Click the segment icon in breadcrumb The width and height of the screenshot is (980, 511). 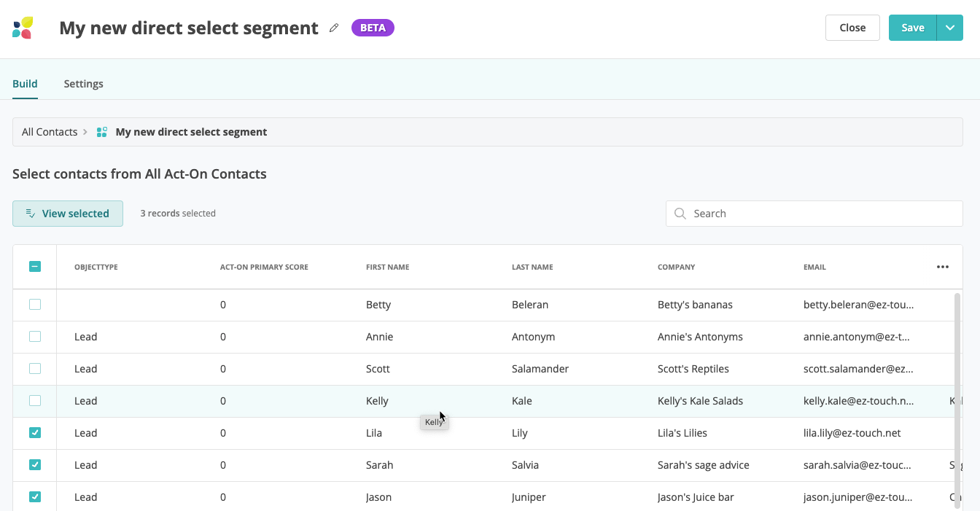[102, 132]
